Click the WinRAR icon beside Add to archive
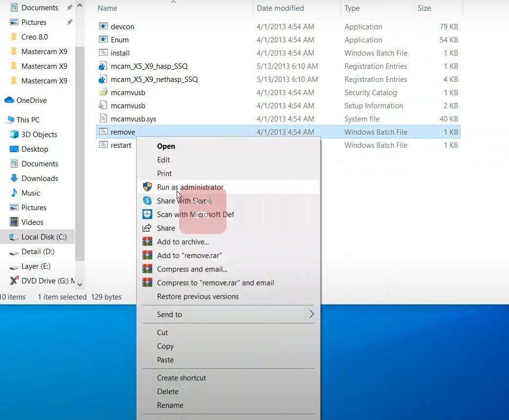509x420 pixels. [147, 241]
